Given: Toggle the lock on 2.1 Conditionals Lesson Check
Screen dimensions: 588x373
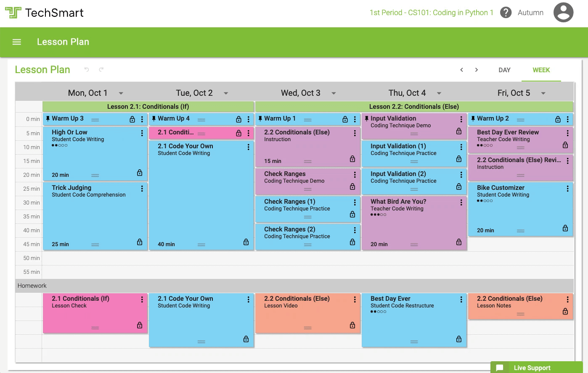Looking at the screenshot, I should coord(140,324).
